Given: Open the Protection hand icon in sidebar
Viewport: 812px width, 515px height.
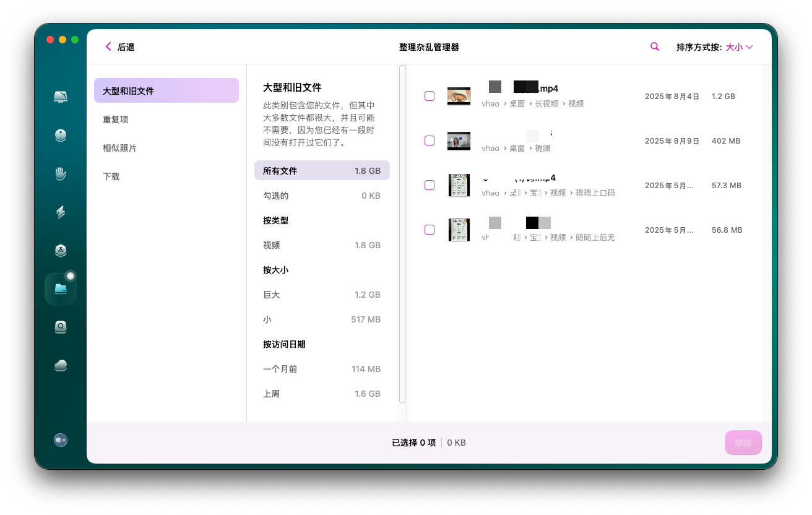Looking at the screenshot, I should (x=61, y=174).
